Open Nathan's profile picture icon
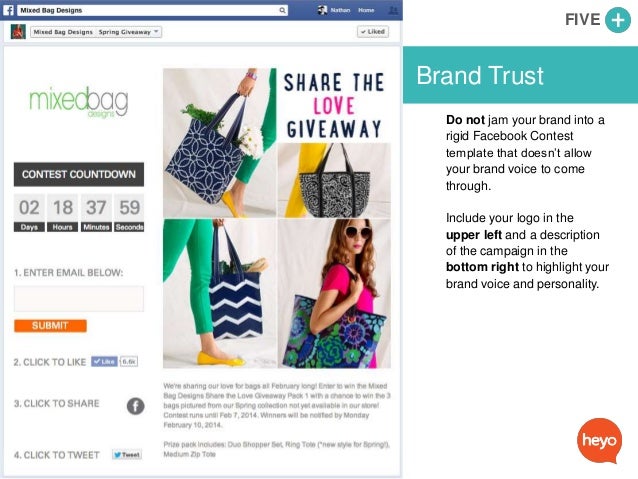Screen dimensions: 638x479 [x=322, y=10]
